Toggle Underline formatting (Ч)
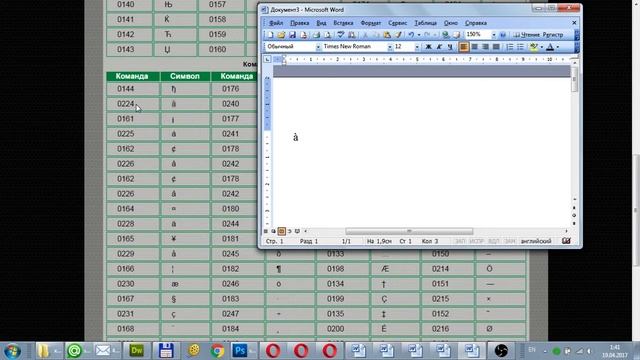 pyautogui.click(x=450, y=47)
